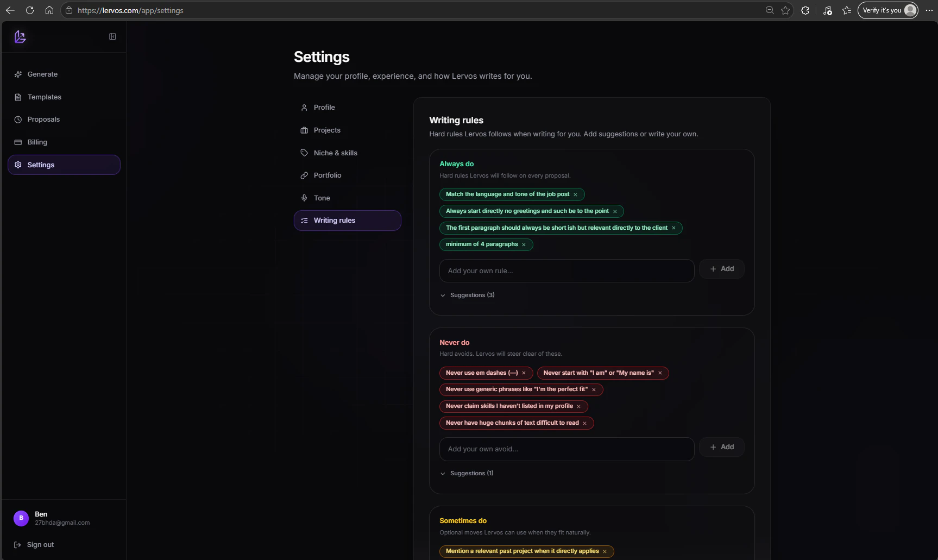Click the 27bhda@gmail.com email text

(62, 523)
